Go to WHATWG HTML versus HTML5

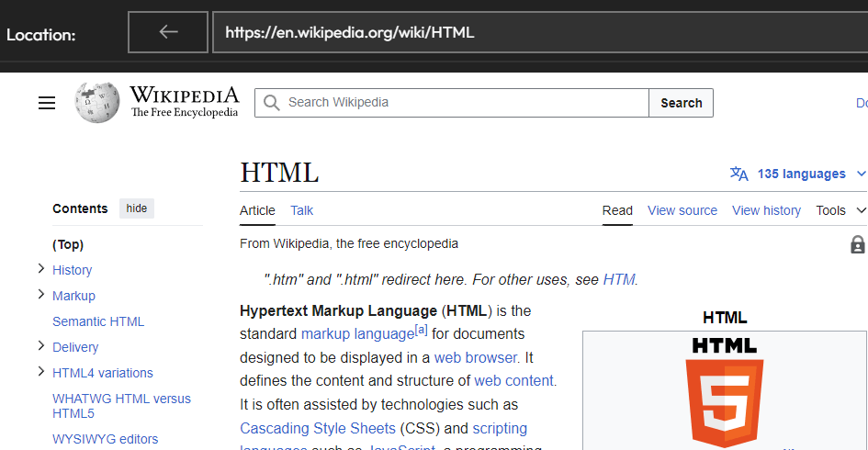(121, 406)
